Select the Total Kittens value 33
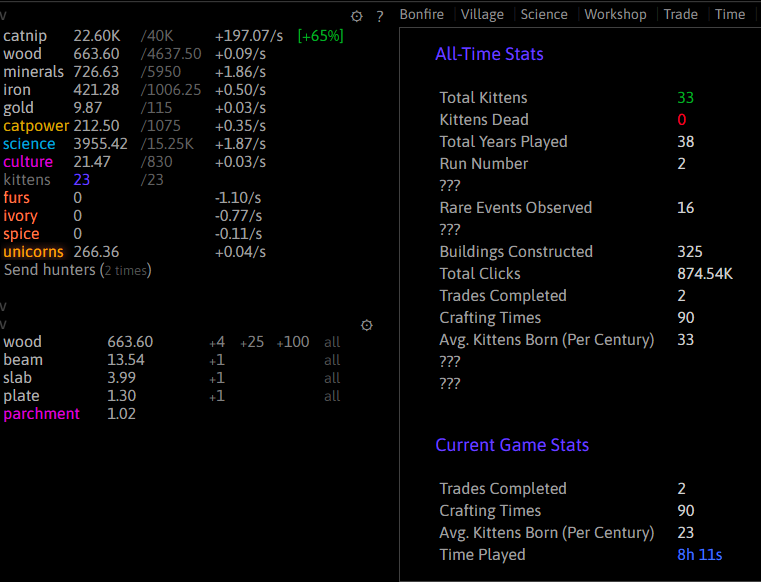The image size is (761, 582). 685,98
